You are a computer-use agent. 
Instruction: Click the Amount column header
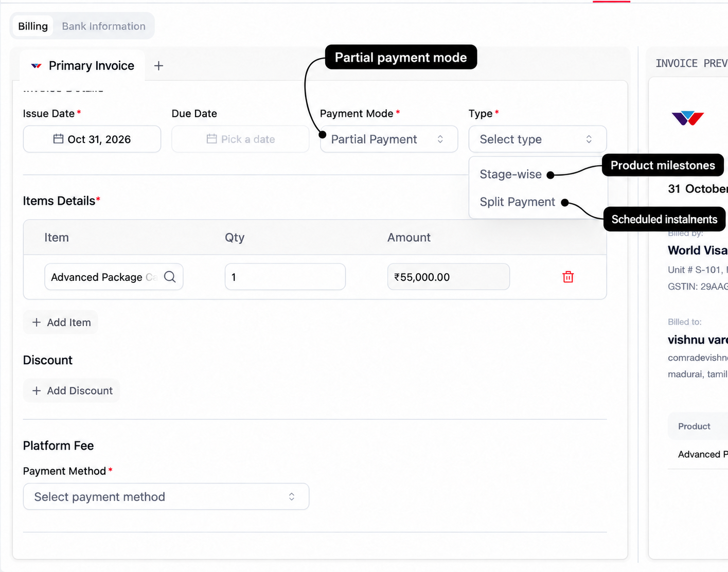tap(409, 238)
